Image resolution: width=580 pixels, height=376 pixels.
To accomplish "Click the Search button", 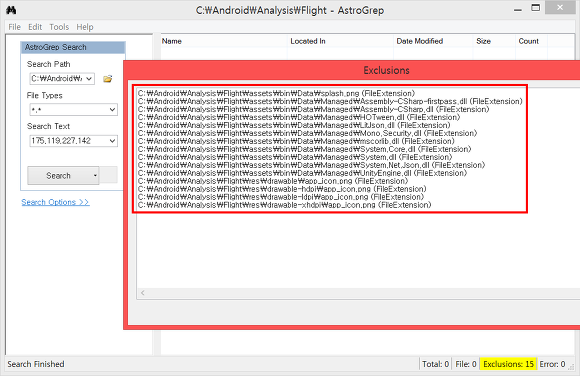I will point(59,176).
